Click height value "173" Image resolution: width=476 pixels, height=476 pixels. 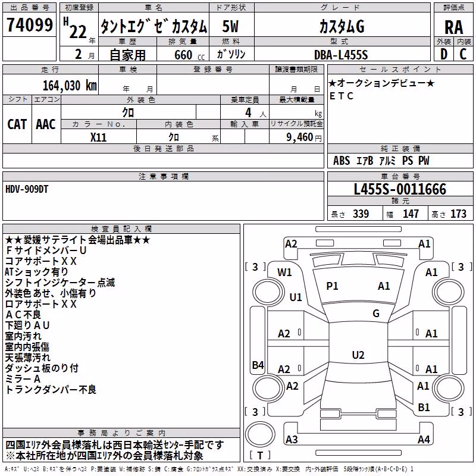coord(458,214)
